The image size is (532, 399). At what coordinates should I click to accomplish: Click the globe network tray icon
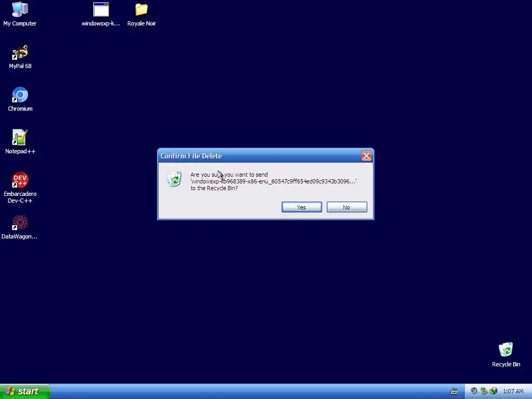click(494, 391)
